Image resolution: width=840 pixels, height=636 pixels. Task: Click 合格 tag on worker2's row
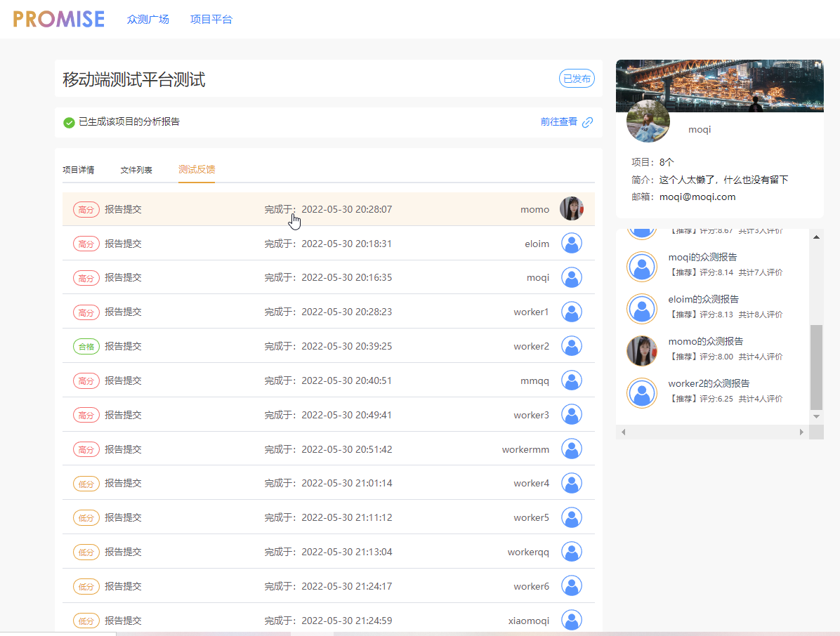tap(86, 346)
